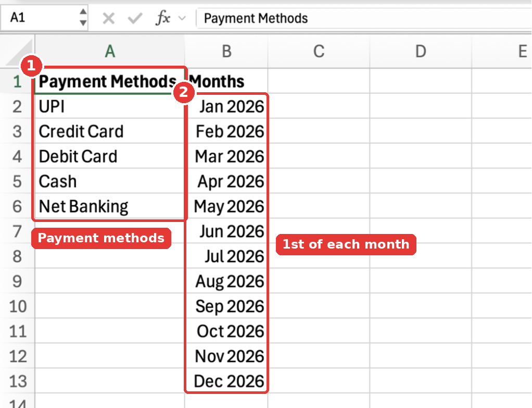Select the Debit Card cell
Image resolution: width=532 pixels, height=408 pixels.
click(x=110, y=156)
